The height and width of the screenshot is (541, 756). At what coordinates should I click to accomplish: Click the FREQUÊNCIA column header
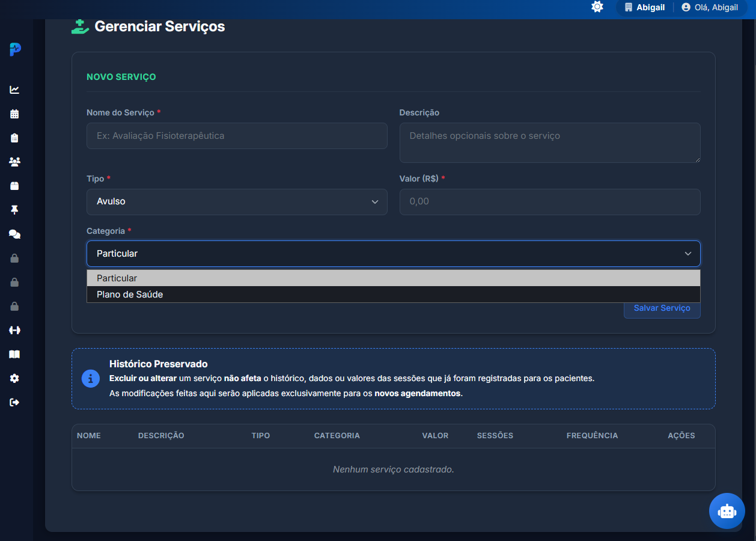(x=592, y=436)
